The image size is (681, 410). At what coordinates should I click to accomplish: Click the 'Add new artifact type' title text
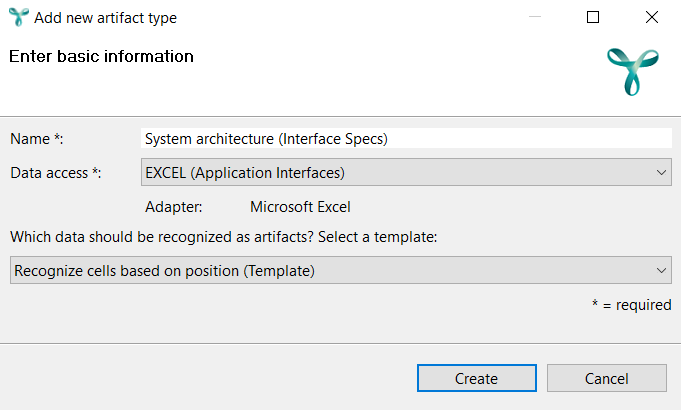click(106, 18)
